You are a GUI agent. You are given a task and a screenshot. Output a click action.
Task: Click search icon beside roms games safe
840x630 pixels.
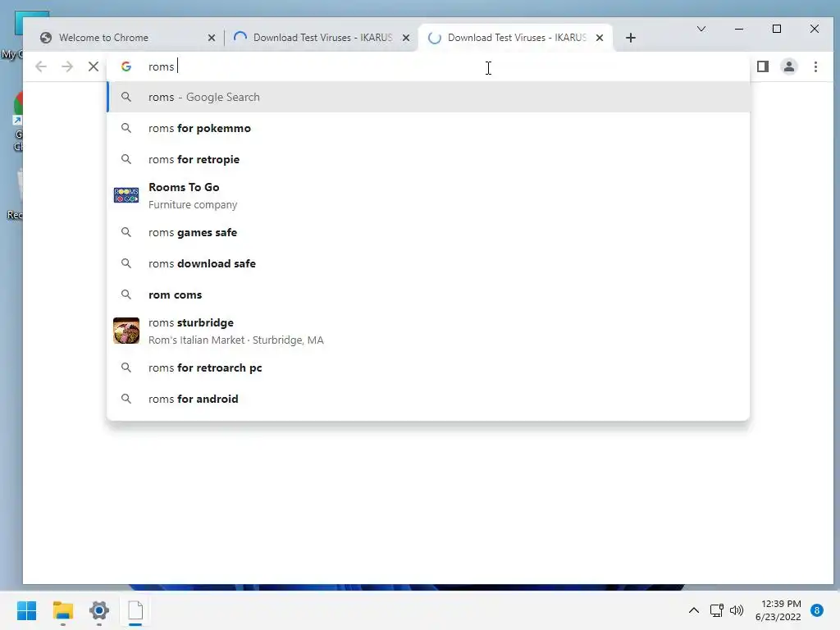126,232
